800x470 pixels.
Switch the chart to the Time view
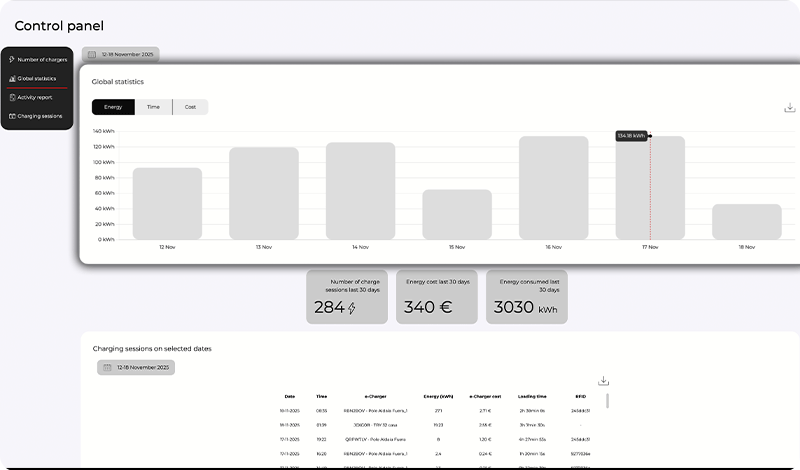click(x=153, y=107)
